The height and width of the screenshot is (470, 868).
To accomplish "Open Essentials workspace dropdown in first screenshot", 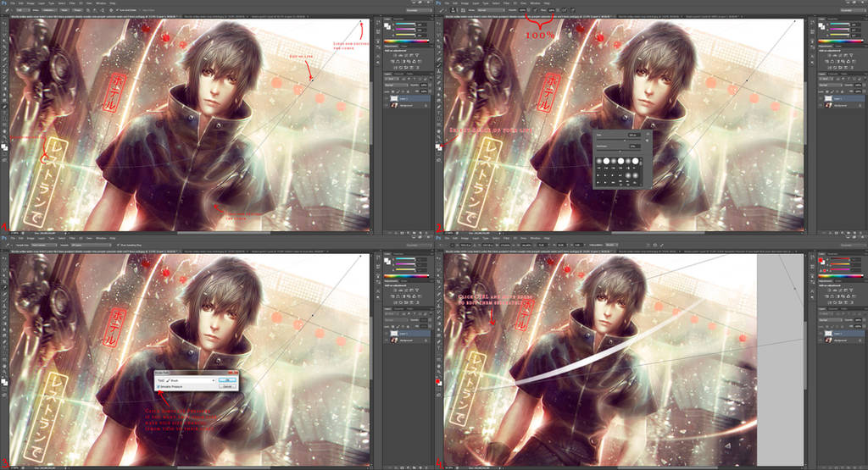I will point(420,10).
